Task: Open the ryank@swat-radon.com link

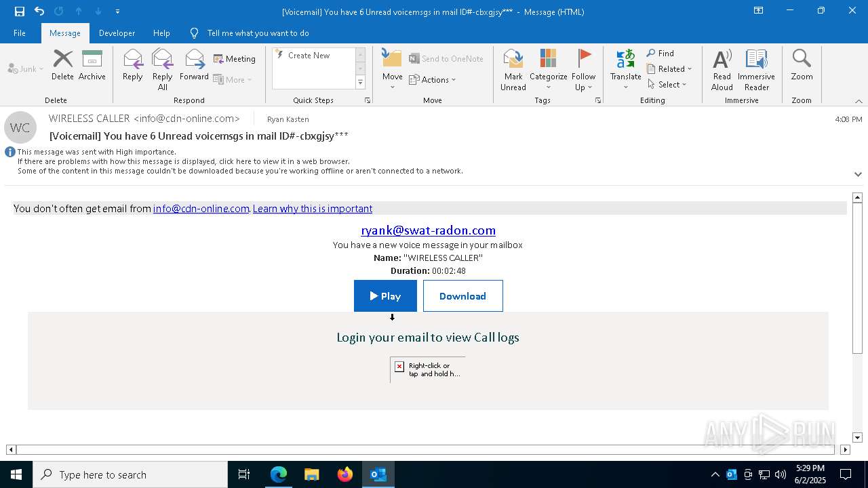Action: (x=428, y=230)
